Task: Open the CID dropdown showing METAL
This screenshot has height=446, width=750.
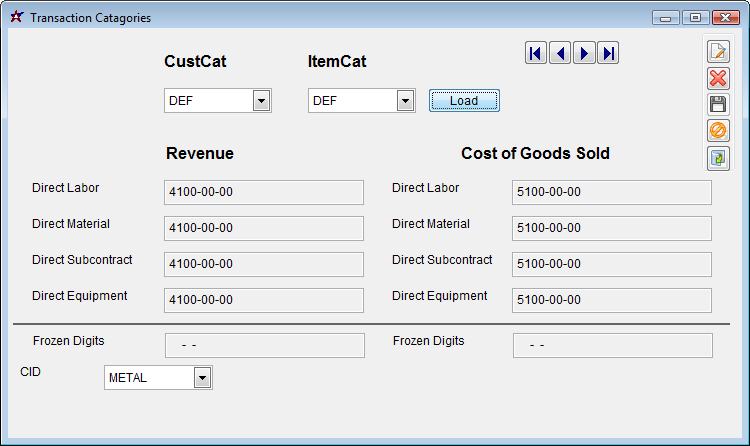Action: [202, 377]
